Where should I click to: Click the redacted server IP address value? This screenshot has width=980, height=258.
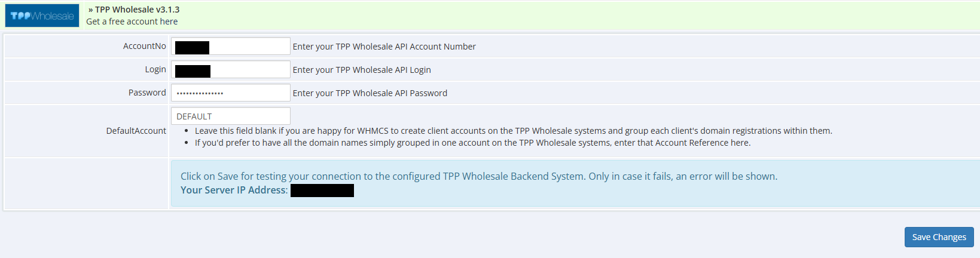pos(322,191)
